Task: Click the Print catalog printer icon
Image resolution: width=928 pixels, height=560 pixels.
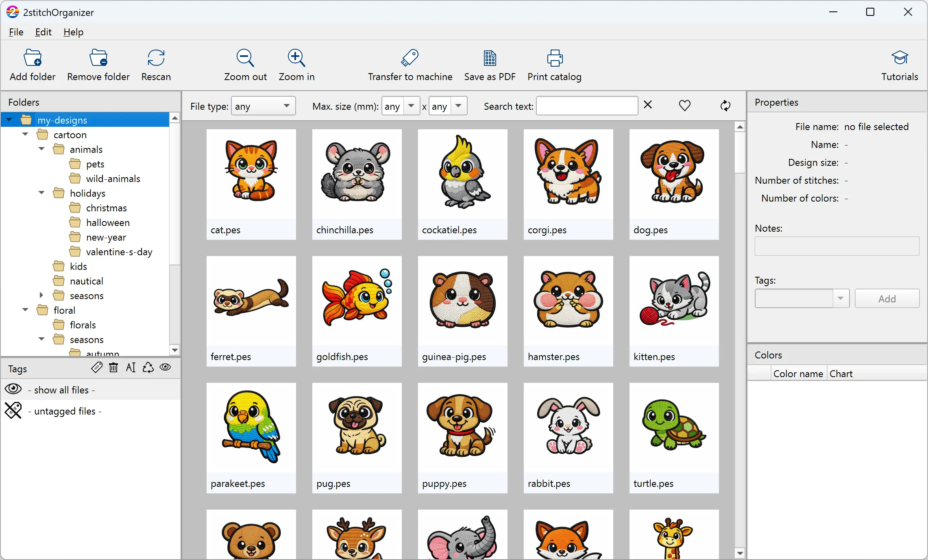Action: 555,58
